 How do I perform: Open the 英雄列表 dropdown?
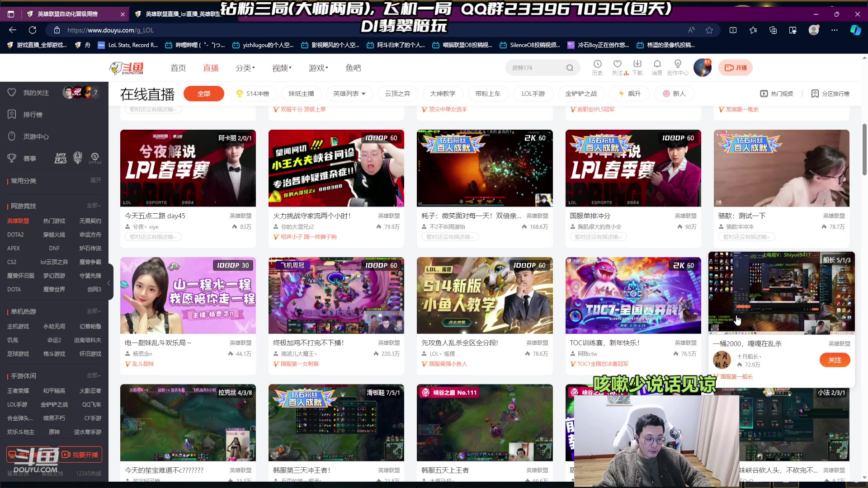[349, 94]
